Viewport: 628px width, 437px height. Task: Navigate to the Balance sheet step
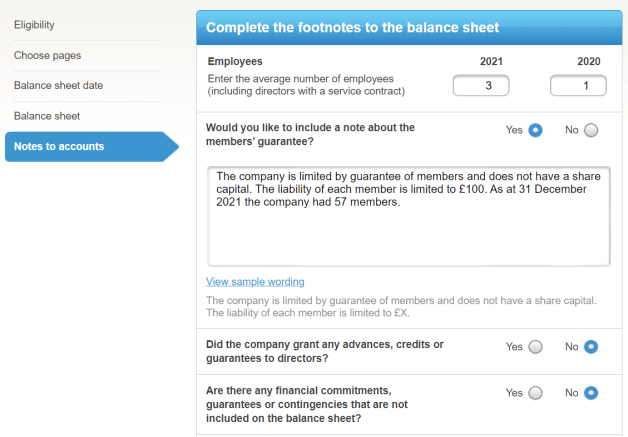[47, 116]
